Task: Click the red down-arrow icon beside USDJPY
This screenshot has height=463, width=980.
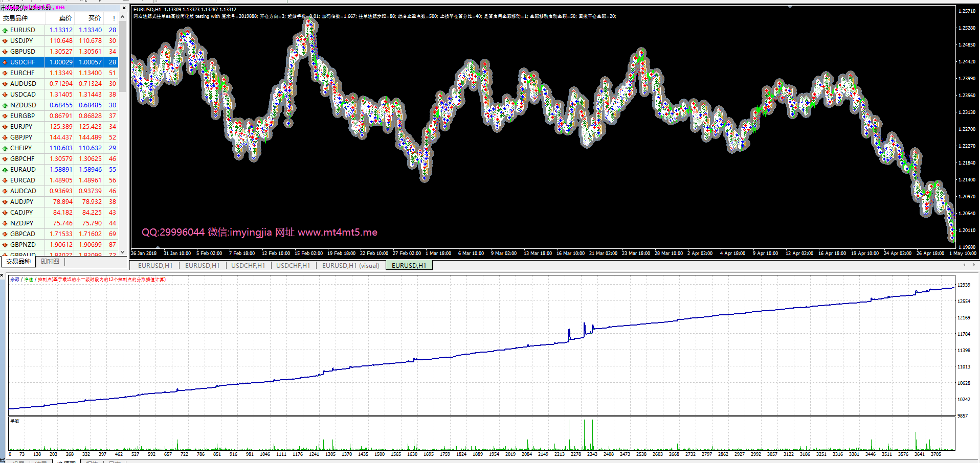Action: click(5, 41)
